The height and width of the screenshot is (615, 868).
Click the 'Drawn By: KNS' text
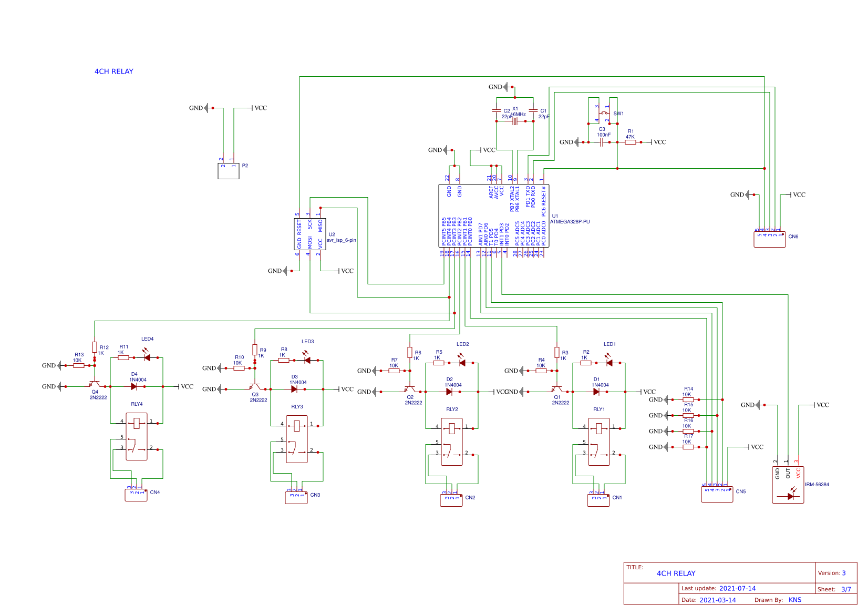(x=778, y=600)
